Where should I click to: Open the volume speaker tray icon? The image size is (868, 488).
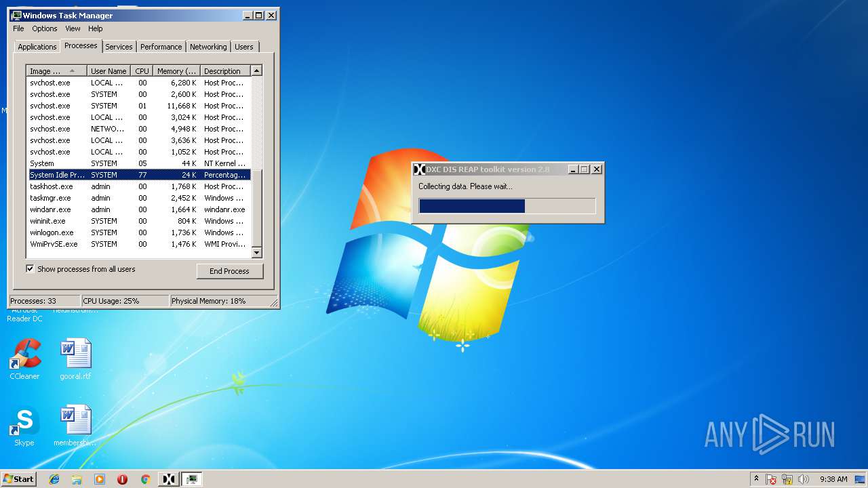[804, 479]
